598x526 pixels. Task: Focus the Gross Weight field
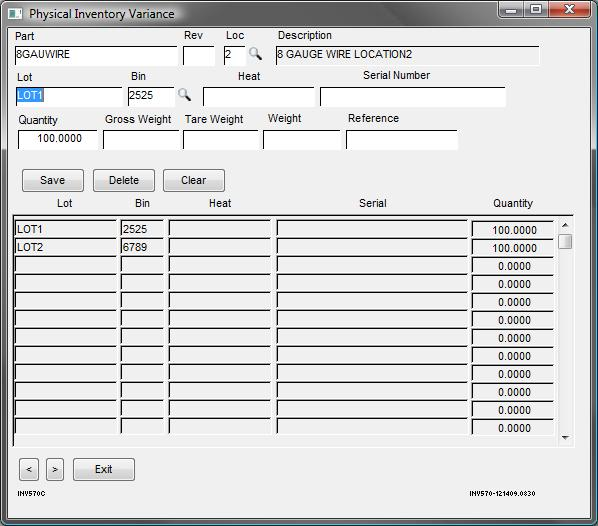[141, 140]
